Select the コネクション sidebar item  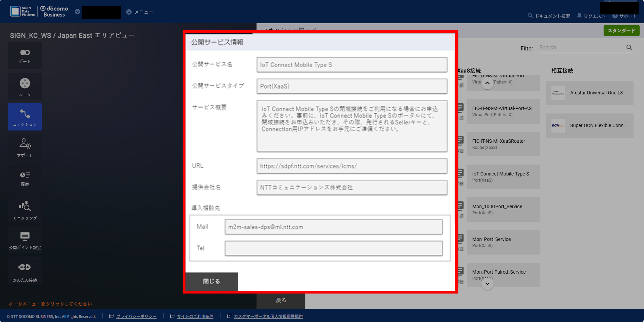click(x=25, y=117)
